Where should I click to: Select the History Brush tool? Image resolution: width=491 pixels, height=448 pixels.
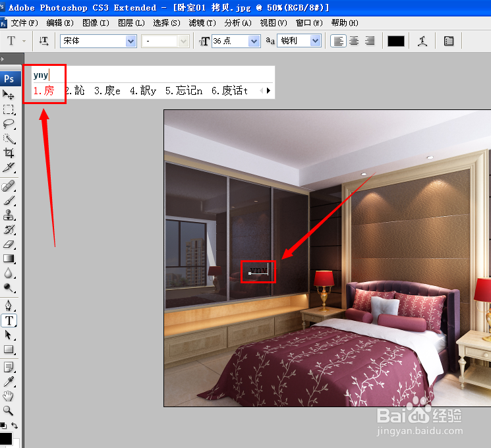point(9,230)
